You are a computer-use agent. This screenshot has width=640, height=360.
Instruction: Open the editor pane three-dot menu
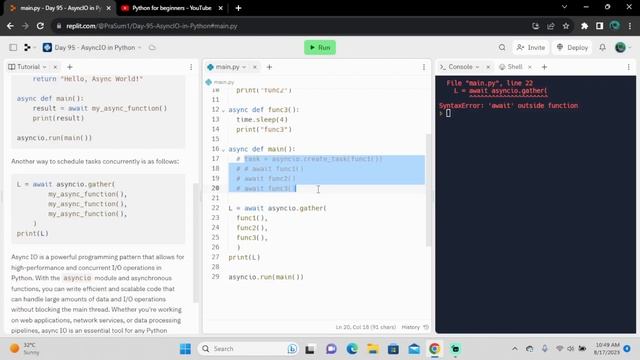click(424, 67)
